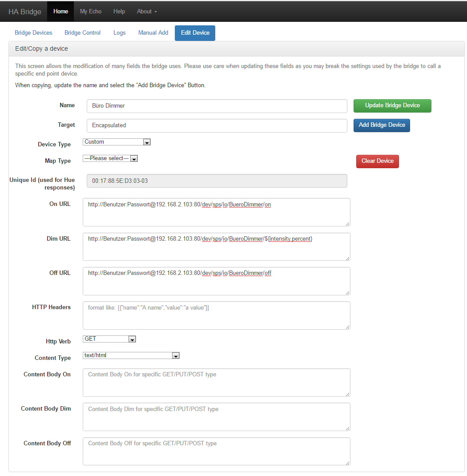Click the Add Bridge Device button
The image size is (467, 476).
[x=382, y=125]
